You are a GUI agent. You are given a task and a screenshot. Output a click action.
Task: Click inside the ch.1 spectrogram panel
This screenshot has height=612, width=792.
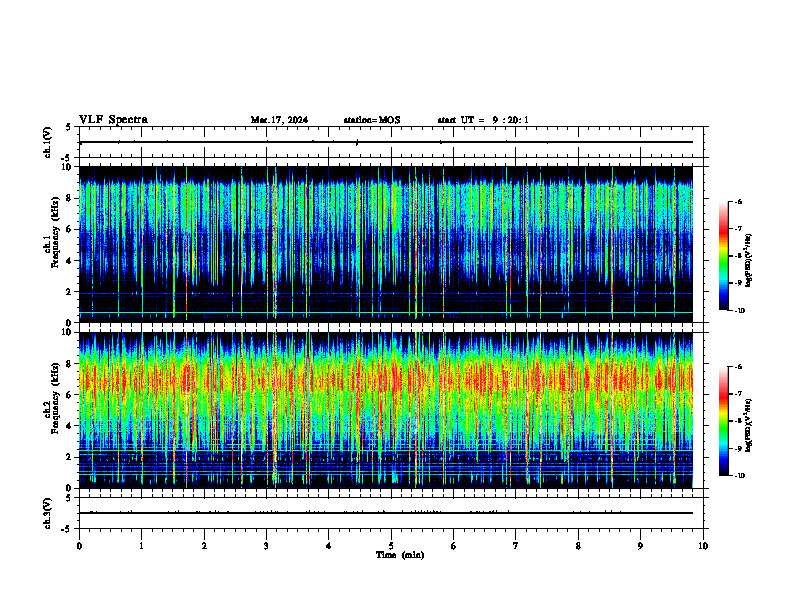point(386,244)
